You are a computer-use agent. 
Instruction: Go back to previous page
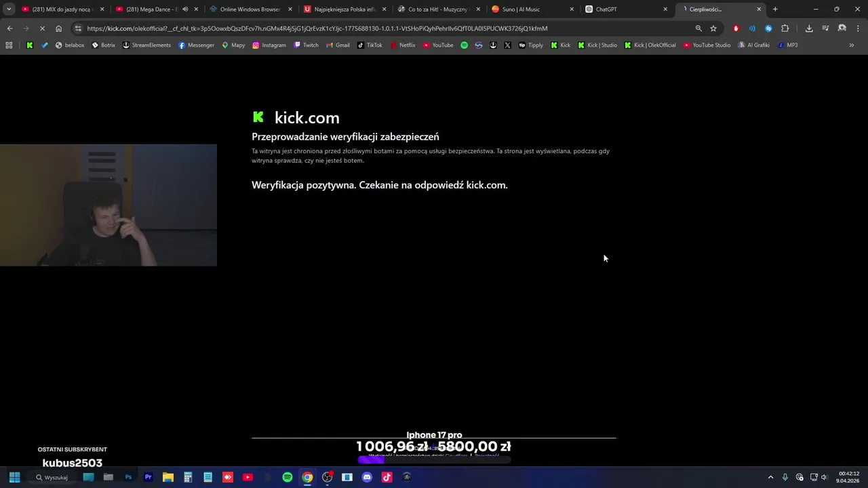pos(9,28)
